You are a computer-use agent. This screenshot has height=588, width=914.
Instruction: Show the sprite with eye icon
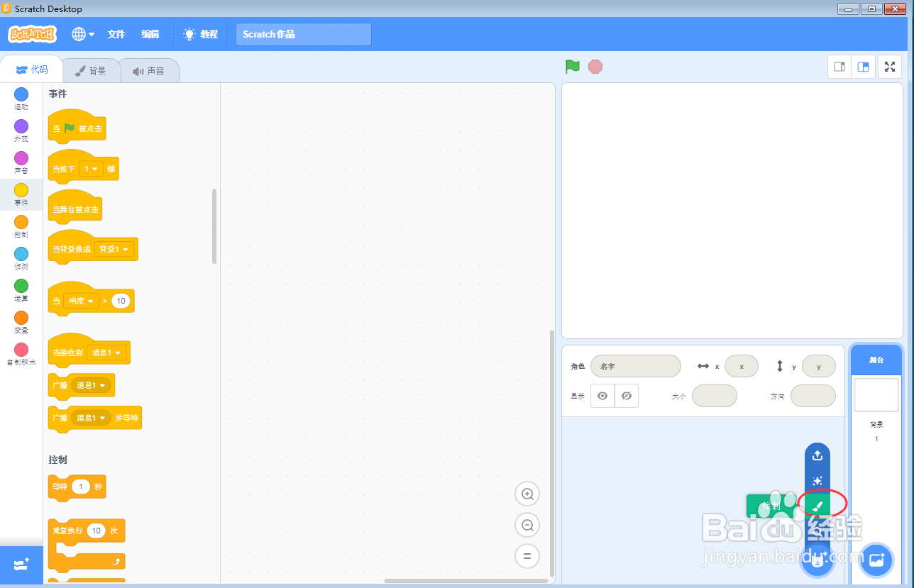(x=602, y=396)
